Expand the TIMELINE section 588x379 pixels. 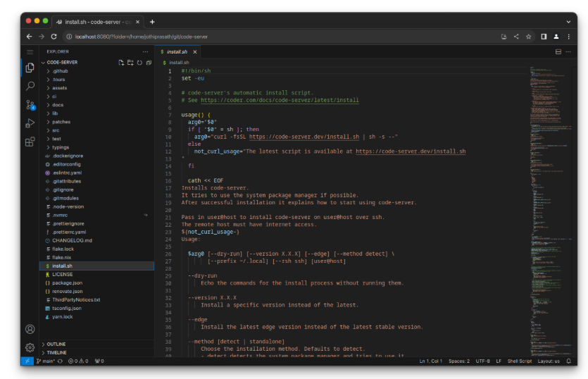pyautogui.click(x=56, y=352)
